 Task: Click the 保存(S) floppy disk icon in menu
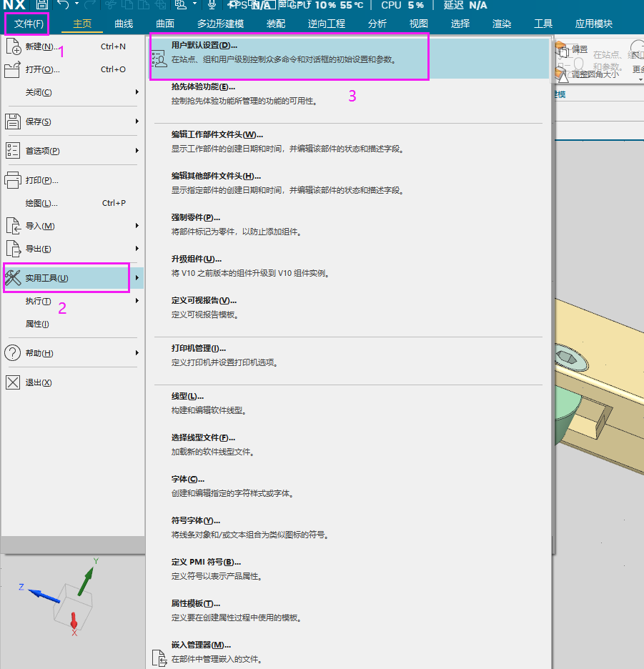coord(13,122)
